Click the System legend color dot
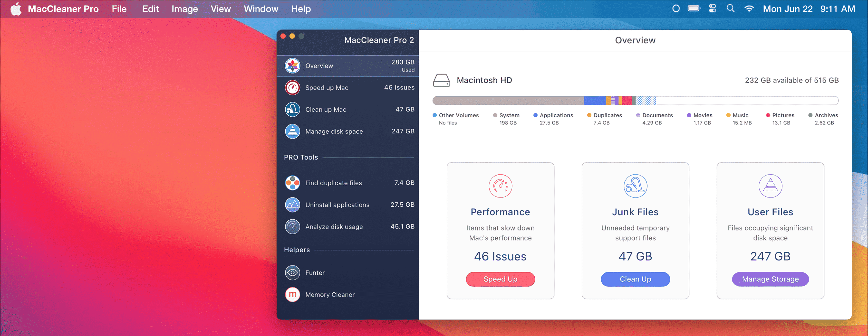868x336 pixels. [x=495, y=115]
